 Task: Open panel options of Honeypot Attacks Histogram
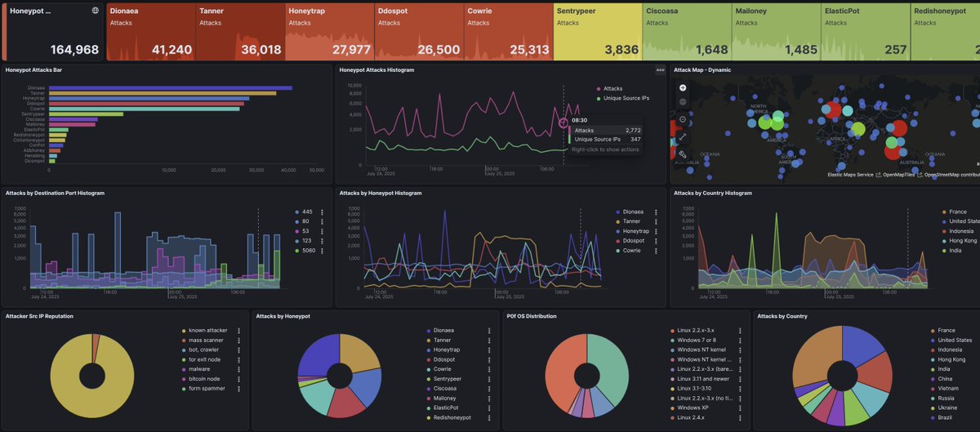(660, 70)
